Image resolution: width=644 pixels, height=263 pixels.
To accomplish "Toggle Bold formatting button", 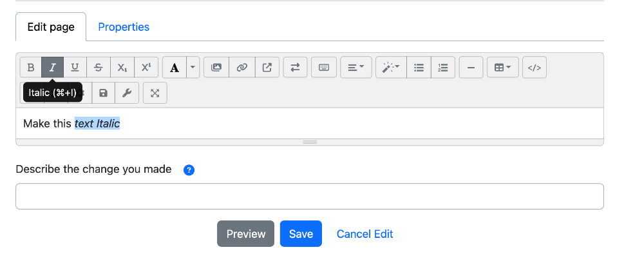I will (31, 68).
